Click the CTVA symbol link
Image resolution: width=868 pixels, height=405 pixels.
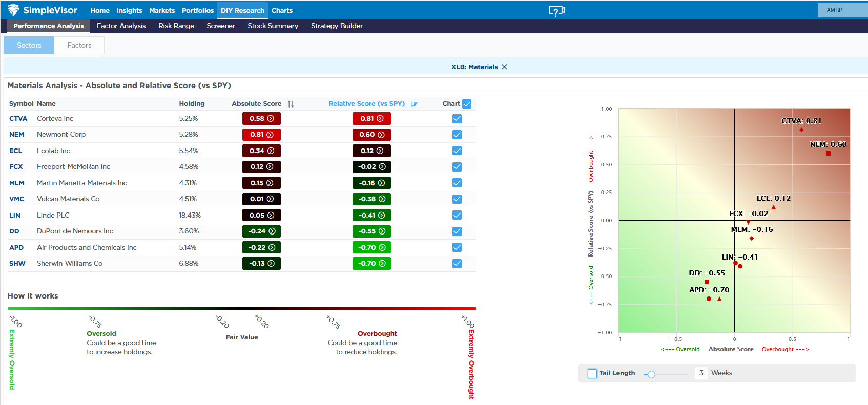click(18, 118)
